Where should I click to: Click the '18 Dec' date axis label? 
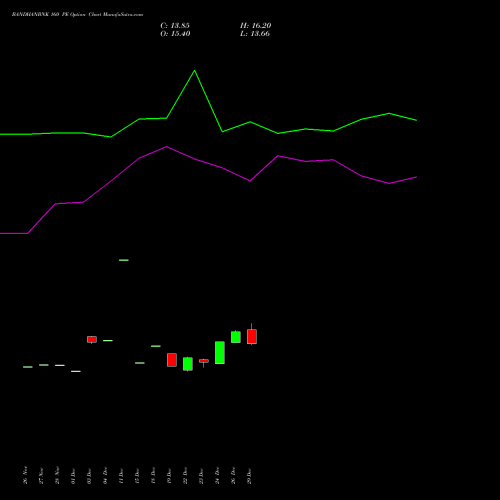(154, 476)
